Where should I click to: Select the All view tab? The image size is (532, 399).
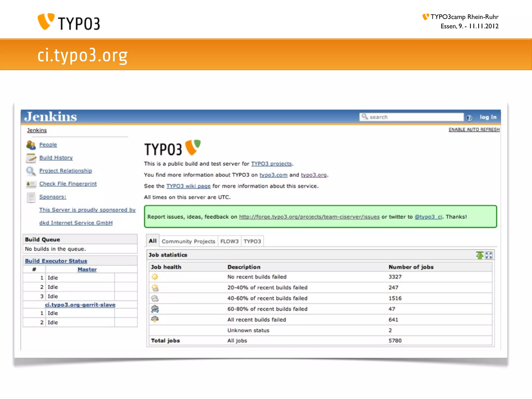153,241
